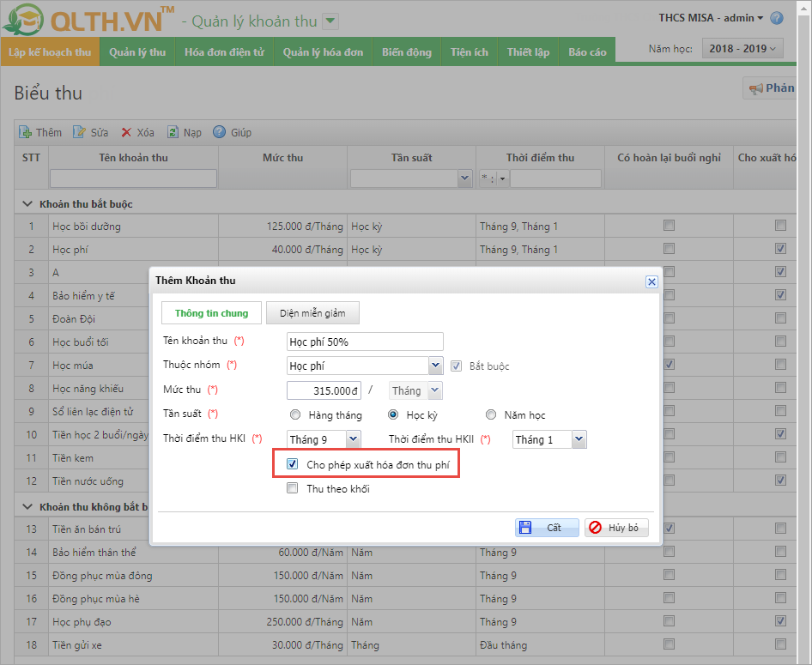812x665 pixels.
Task: Select the Học kỳ radio option
Action: pos(393,414)
